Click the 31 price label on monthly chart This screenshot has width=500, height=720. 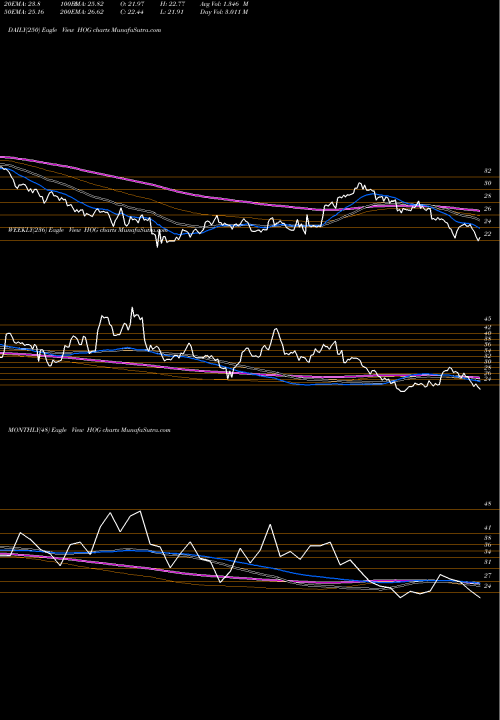click(x=487, y=562)
